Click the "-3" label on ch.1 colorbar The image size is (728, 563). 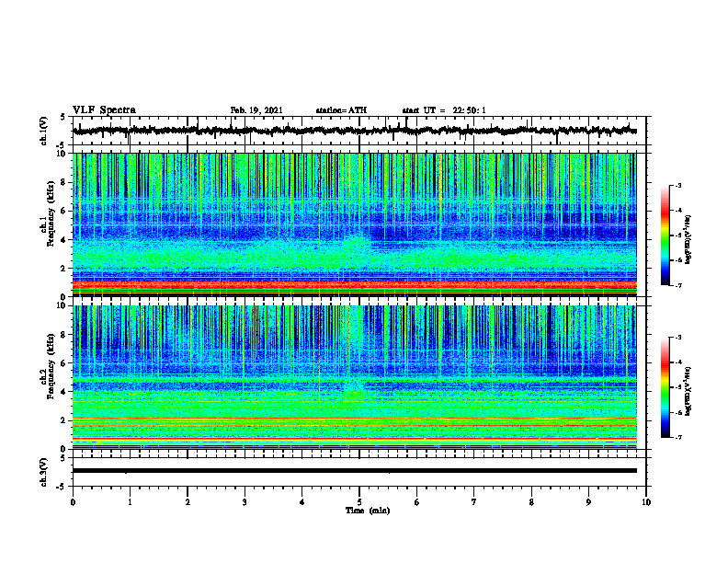pyautogui.click(x=677, y=186)
